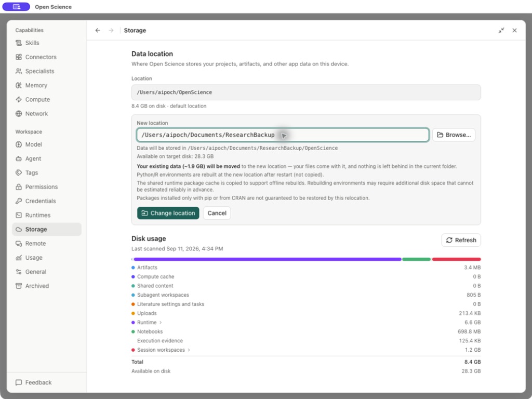Click the Credentials key icon

click(19, 201)
